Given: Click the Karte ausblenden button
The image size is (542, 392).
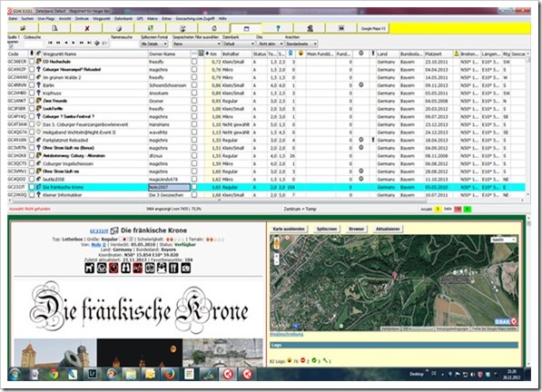Looking at the screenshot, I should (x=289, y=229).
